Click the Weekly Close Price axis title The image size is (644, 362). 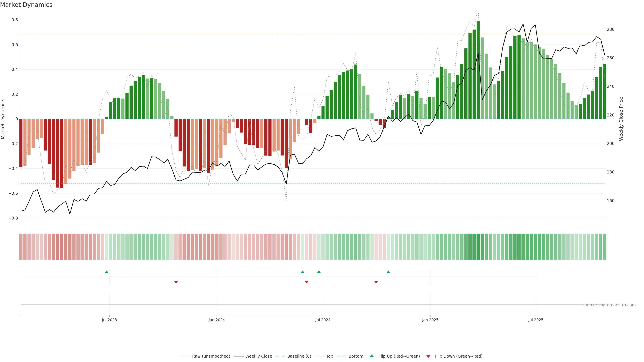(621, 119)
